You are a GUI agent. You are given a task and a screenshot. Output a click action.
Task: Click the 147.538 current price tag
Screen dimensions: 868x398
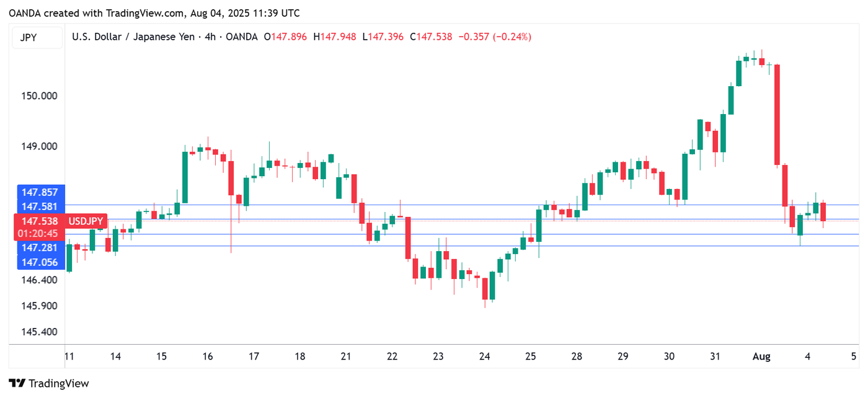tap(39, 221)
